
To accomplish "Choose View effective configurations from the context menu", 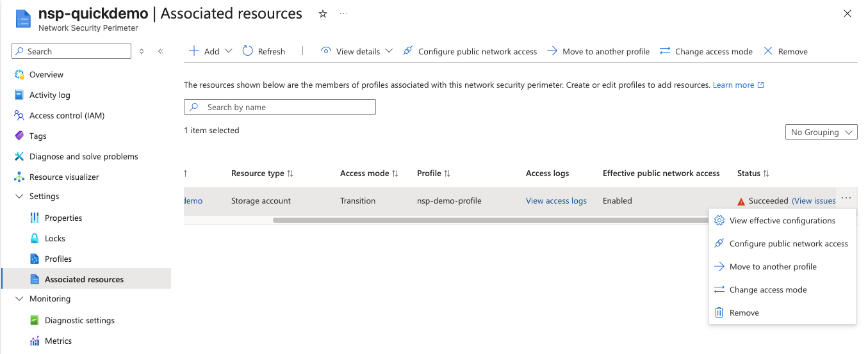I will coord(782,220).
